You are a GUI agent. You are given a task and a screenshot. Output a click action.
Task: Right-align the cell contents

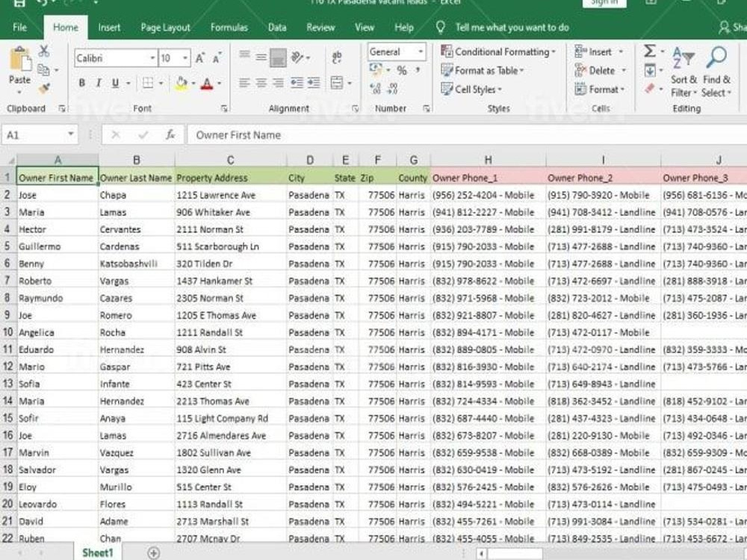(278, 83)
